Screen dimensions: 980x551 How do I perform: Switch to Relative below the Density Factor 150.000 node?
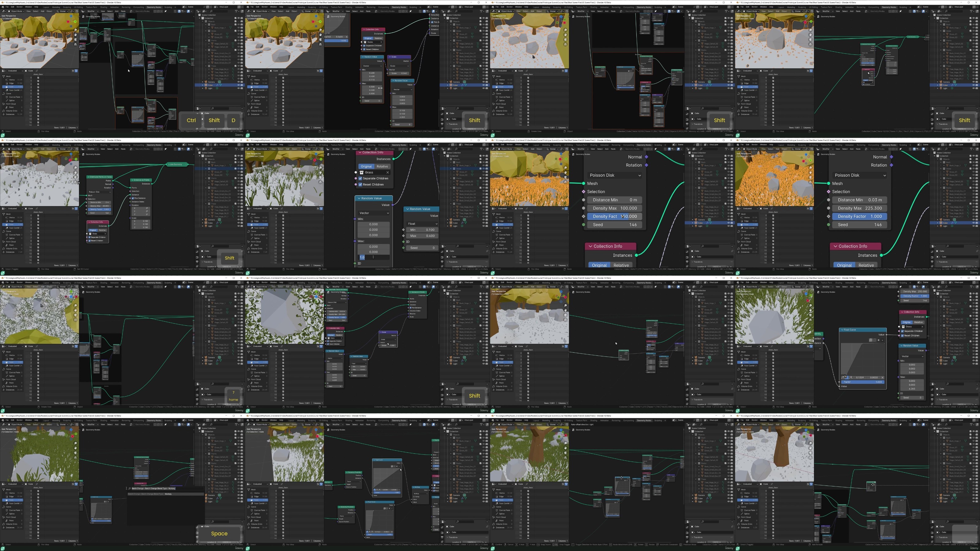click(621, 265)
